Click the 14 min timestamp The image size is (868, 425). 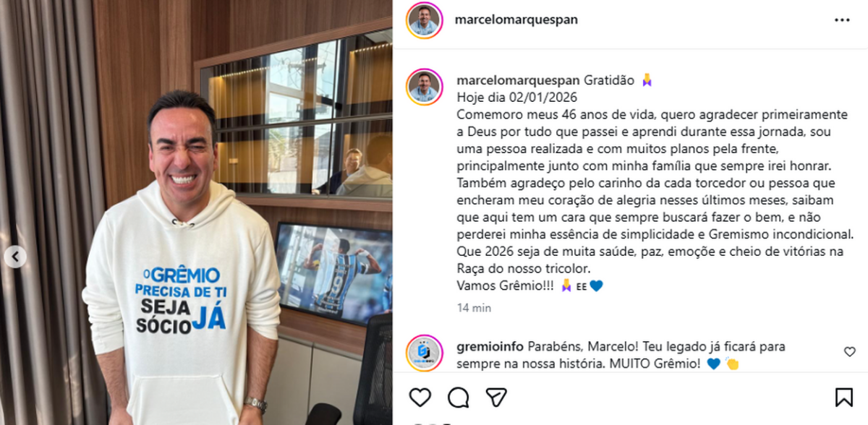[x=474, y=308]
